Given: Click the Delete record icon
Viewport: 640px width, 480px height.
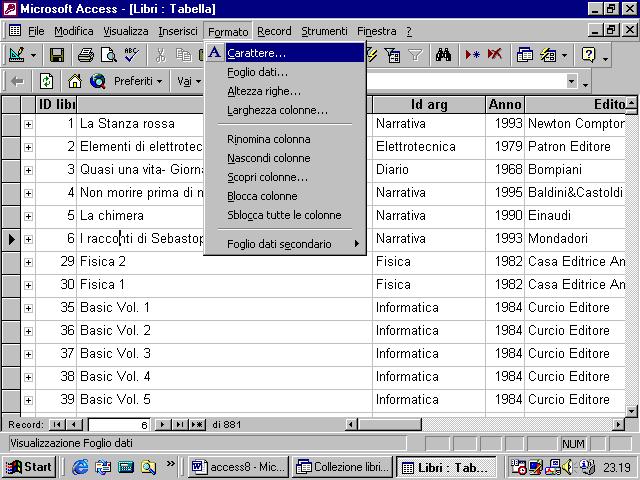Looking at the screenshot, I should (x=495, y=55).
